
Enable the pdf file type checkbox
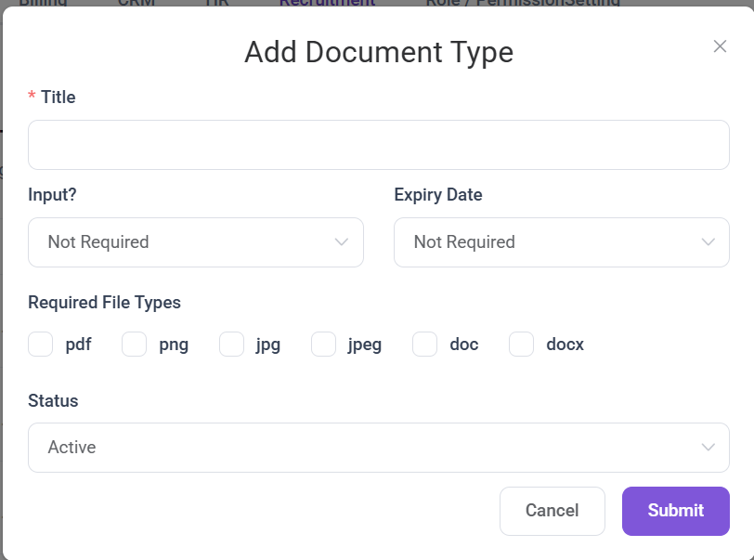click(41, 345)
